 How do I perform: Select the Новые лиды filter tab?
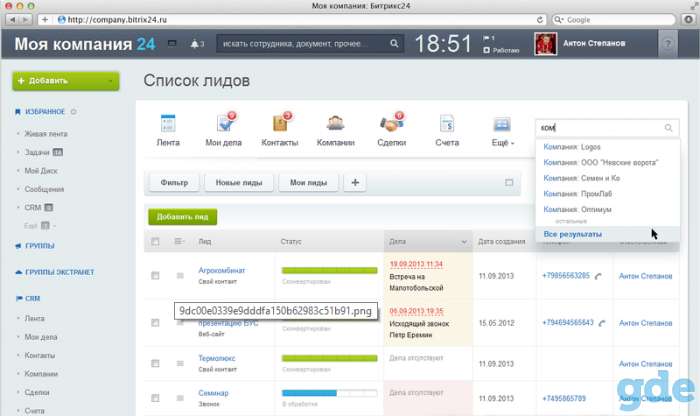coord(239,182)
